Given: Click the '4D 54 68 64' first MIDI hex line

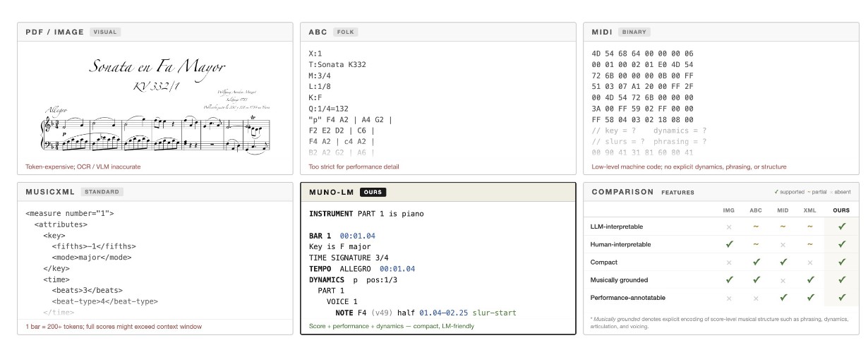Looking at the screenshot, I should [x=642, y=54].
